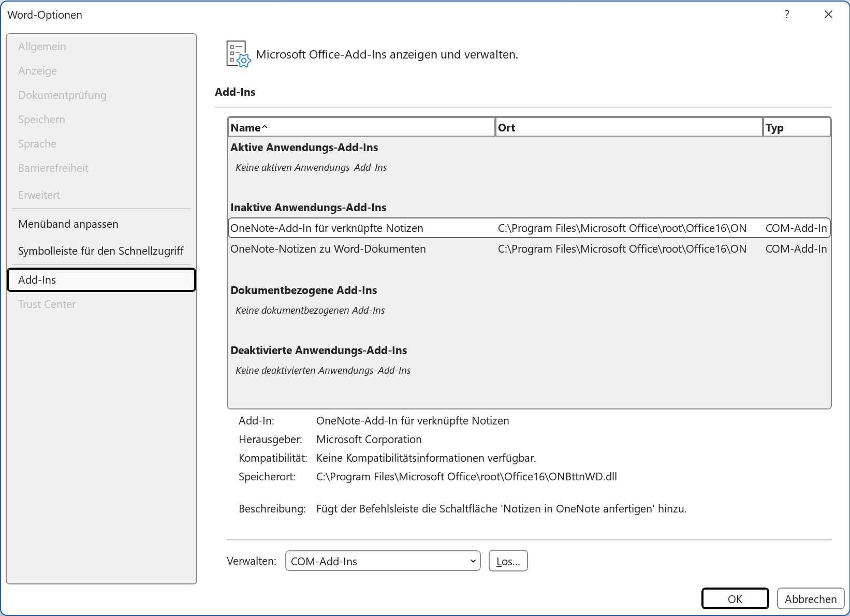Open Barrierefreiheit settings
This screenshot has width=850, height=616.
tap(53, 168)
